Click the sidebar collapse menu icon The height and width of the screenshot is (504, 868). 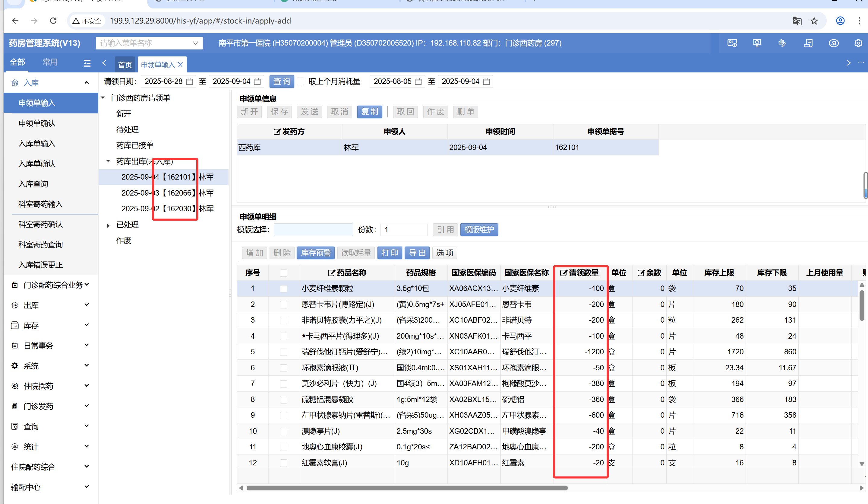(87, 63)
